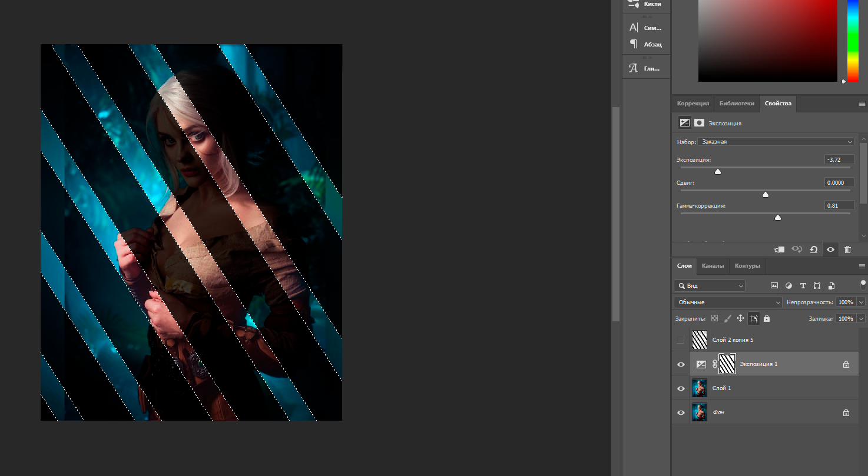Viewport: 868px width, 476px height.
Task: Open the Набор preset dropdown (Заказная)
Action: pos(776,142)
